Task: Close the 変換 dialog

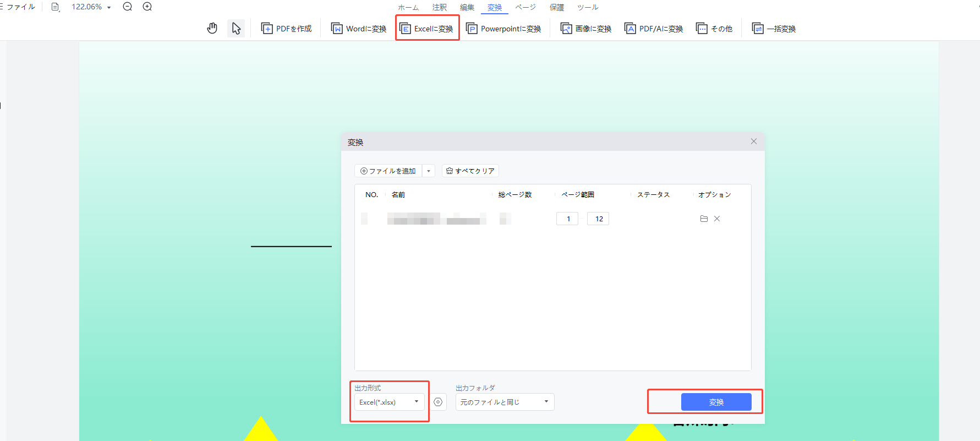Action: click(x=754, y=141)
